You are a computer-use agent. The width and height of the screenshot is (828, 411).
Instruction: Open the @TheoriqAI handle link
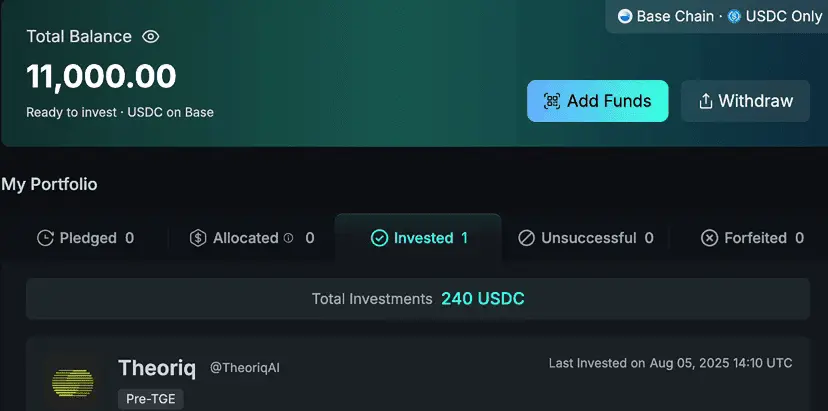[x=244, y=368]
